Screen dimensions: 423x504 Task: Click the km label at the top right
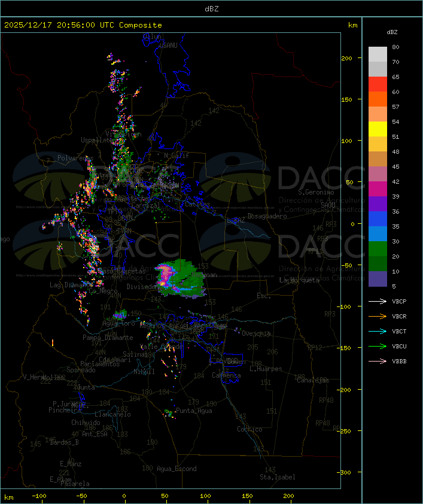click(x=352, y=25)
